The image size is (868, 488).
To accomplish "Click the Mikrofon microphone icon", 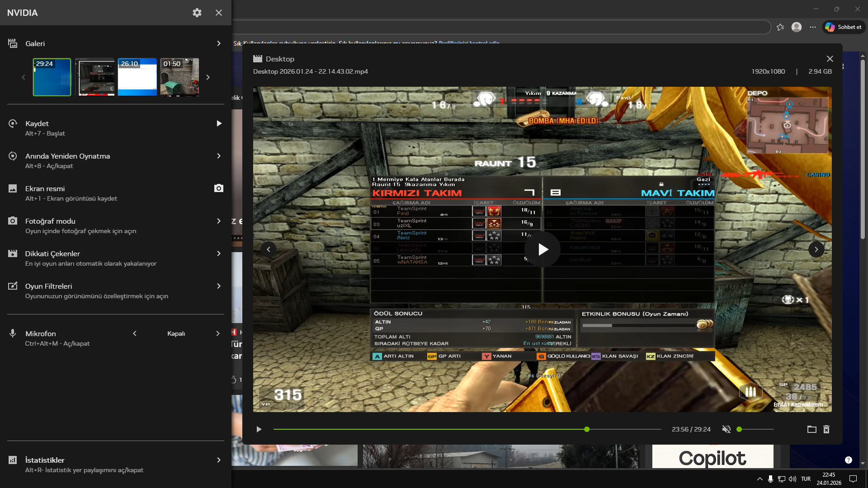I will click(13, 333).
